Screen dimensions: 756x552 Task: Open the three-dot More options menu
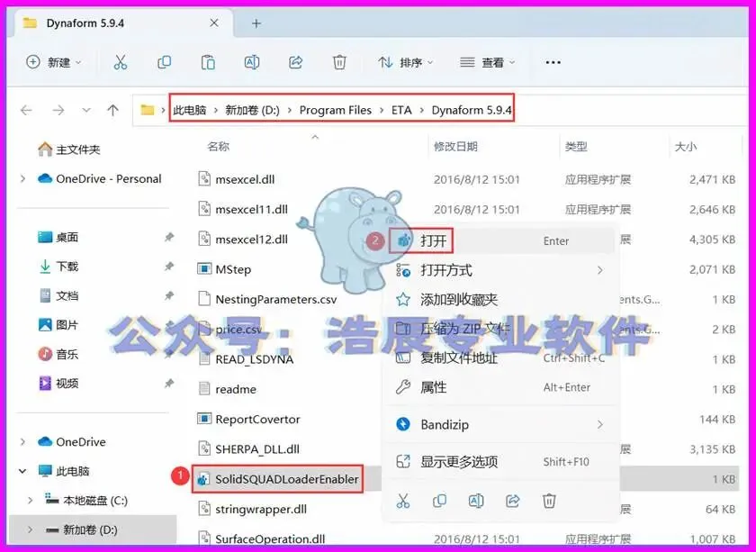click(553, 62)
